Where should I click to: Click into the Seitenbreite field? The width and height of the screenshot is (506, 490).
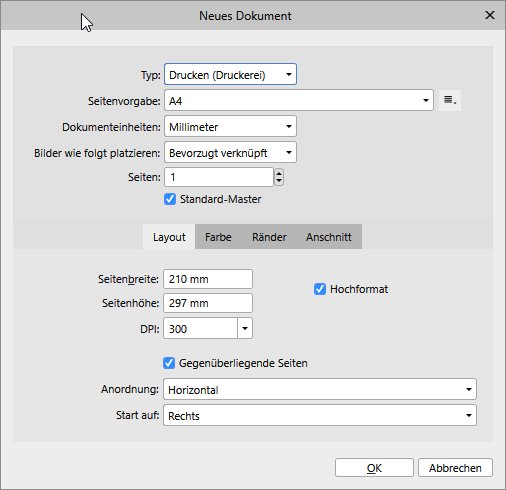click(208, 279)
